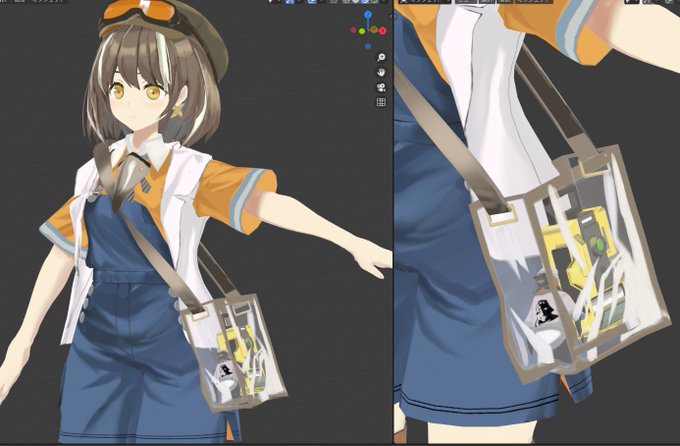Click the dark blue negative Z gizmo ball
The width and height of the screenshot is (680, 446).
pyautogui.click(x=368, y=46)
